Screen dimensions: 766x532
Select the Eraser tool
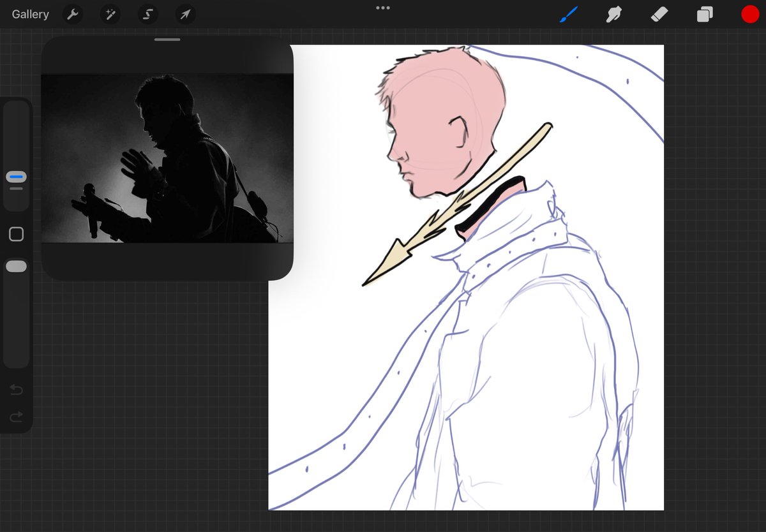coord(659,14)
